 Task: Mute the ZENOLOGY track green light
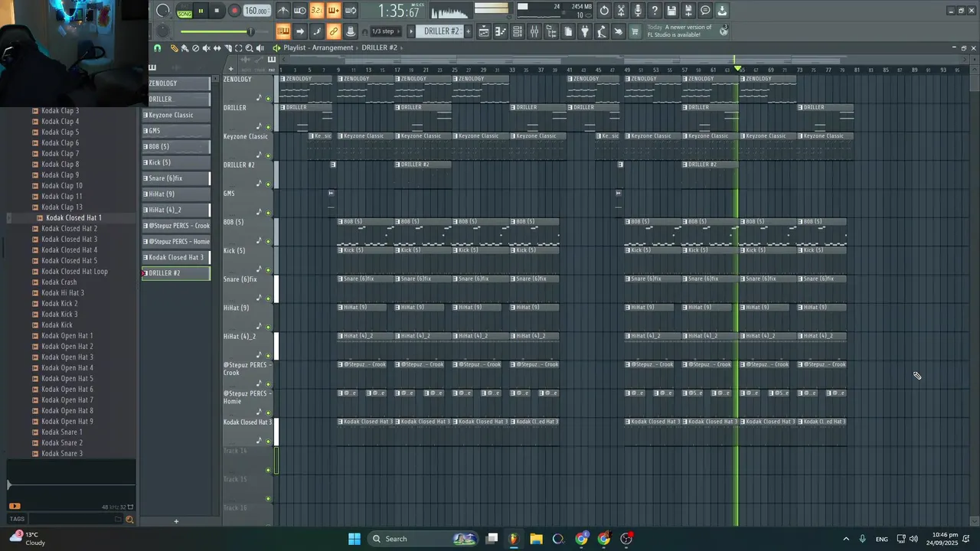268,99
